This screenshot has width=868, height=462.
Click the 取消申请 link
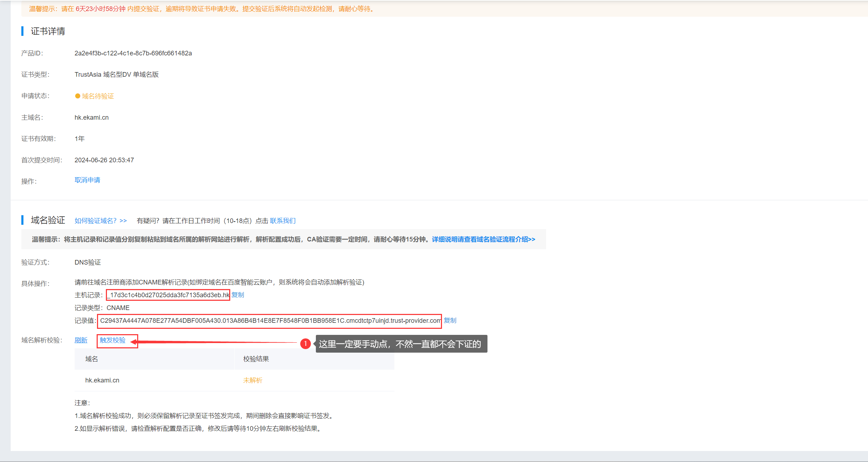(x=87, y=180)
